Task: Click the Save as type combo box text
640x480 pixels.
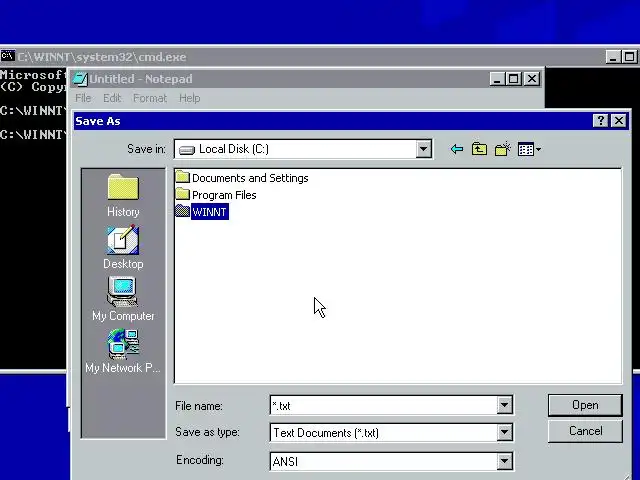Action: (326, 433)
